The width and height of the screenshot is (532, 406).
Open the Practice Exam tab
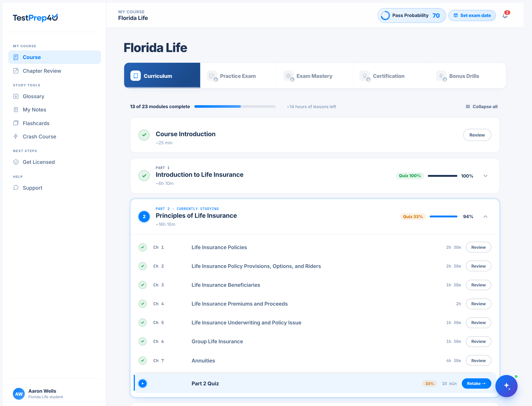point(238,76)
